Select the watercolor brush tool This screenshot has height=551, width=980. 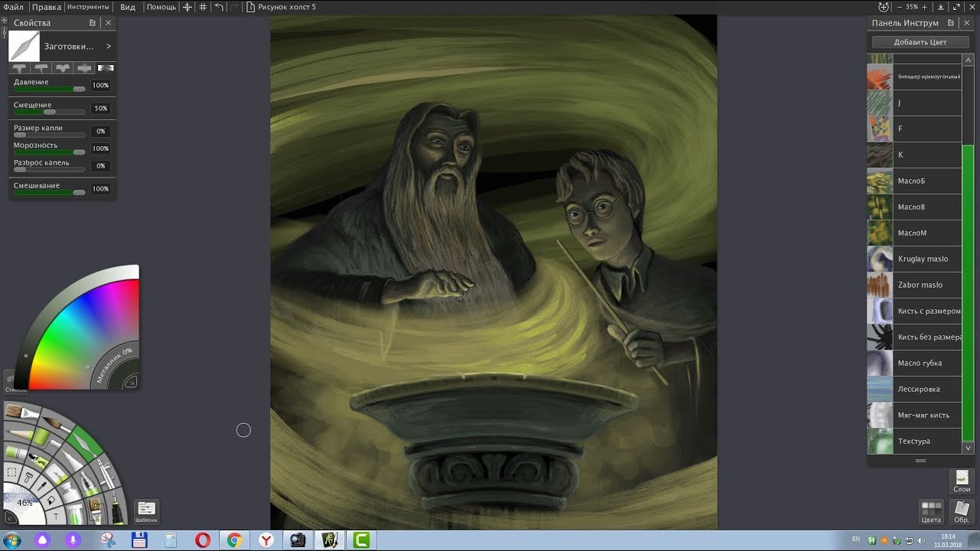(55, 423)
